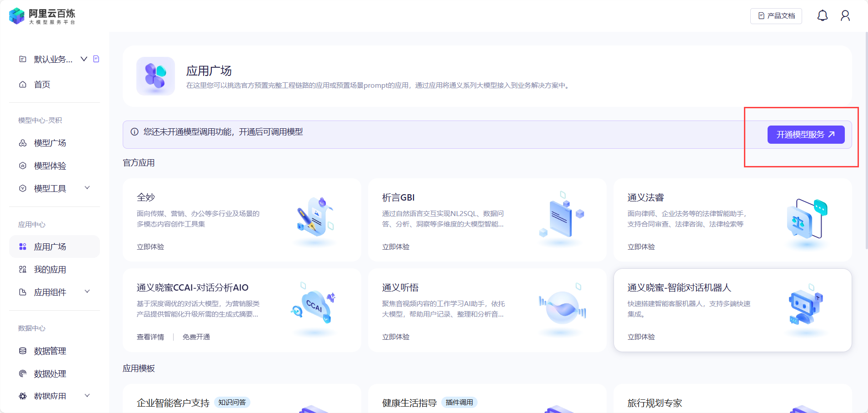Open 产品文档 documentation button
This screenshot has height=413, width=868.
(x=776, y=16)
